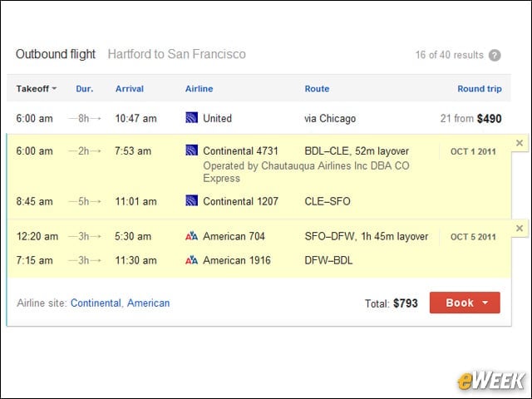This screenshot has width=532, height=399.
Task: Open the Takeoff sort dropdown
Action: [x=37, y=89]
